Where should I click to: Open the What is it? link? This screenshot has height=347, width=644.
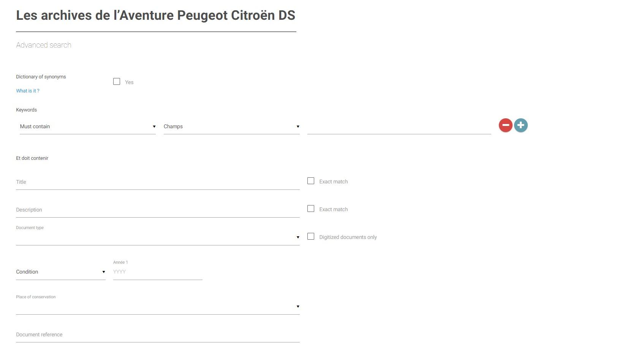coord(28,91)
